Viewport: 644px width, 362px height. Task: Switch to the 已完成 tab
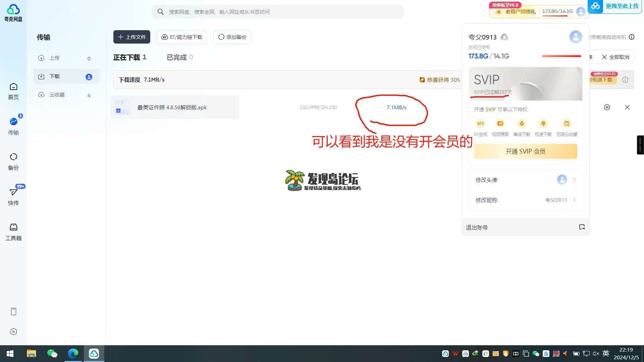point(180,57)
